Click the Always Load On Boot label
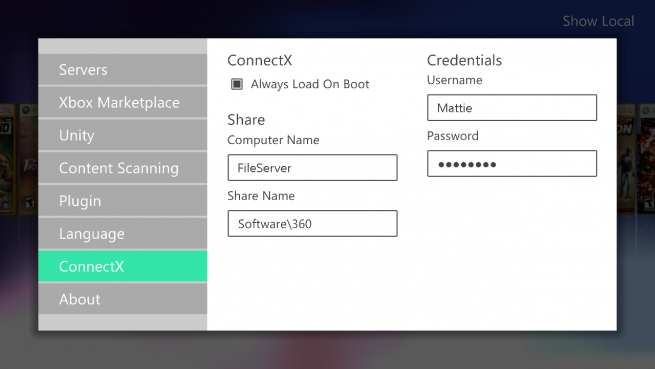The height and width of the screenshot is (369, 655). [310, 84]
